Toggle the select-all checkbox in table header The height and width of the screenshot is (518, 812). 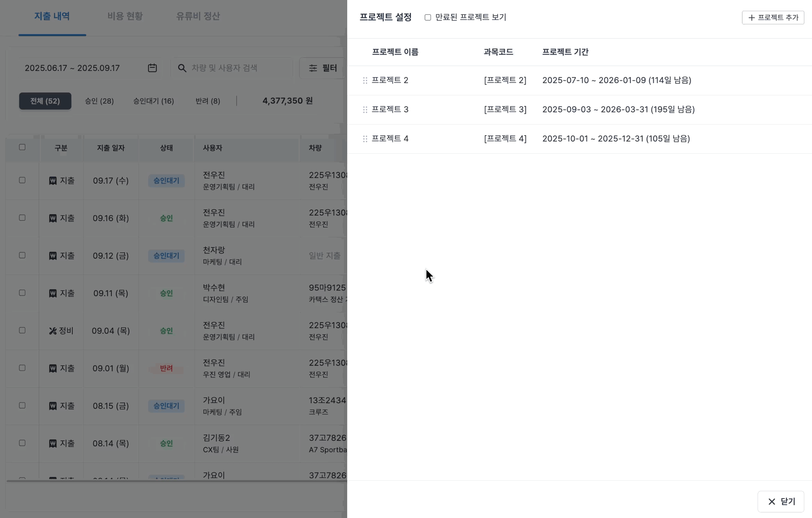coord(22,147)
